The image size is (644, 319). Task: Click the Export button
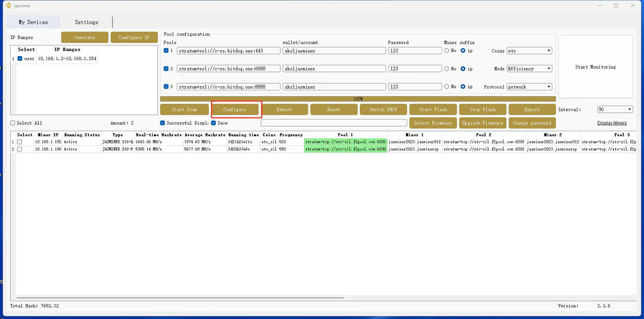[531, 109]
